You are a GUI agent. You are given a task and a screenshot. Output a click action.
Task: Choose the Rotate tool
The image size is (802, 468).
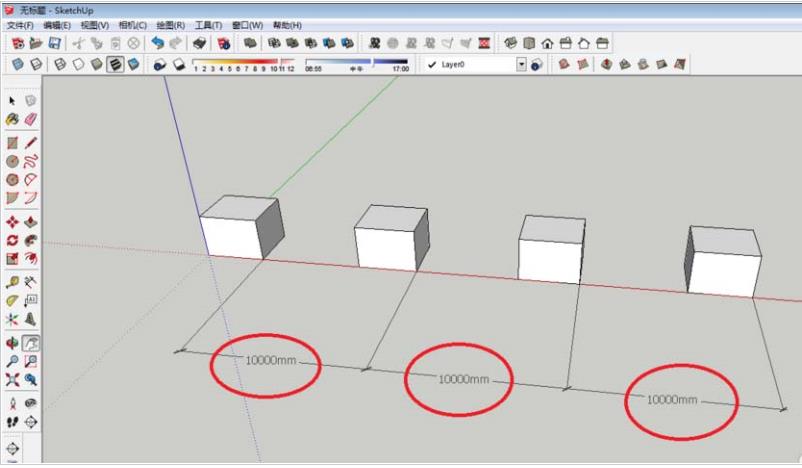12,240
